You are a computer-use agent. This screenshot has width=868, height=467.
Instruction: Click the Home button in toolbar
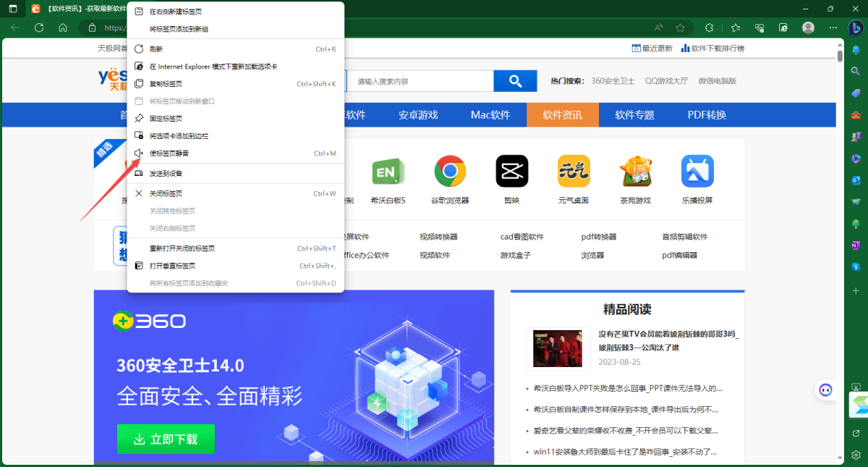coord(63,28)
